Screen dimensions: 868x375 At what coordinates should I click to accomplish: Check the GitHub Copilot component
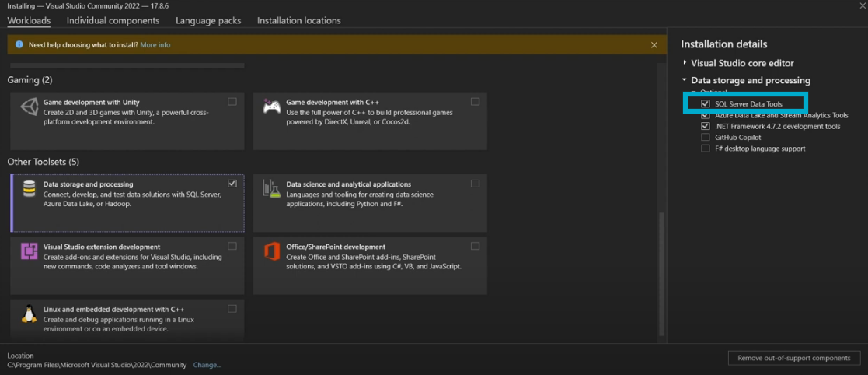(x=706, y=138)
